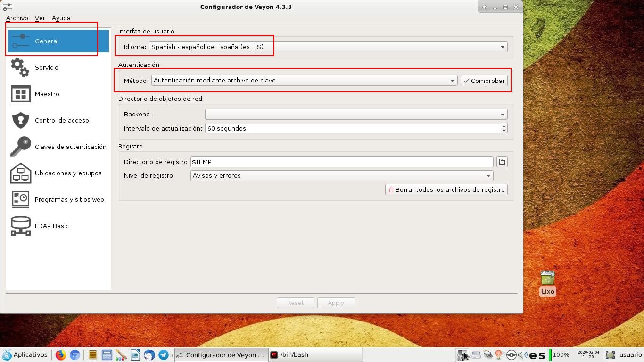Open the Archivo menu
The height and width of the screenshot is (362, 644).
coord(17,18)
